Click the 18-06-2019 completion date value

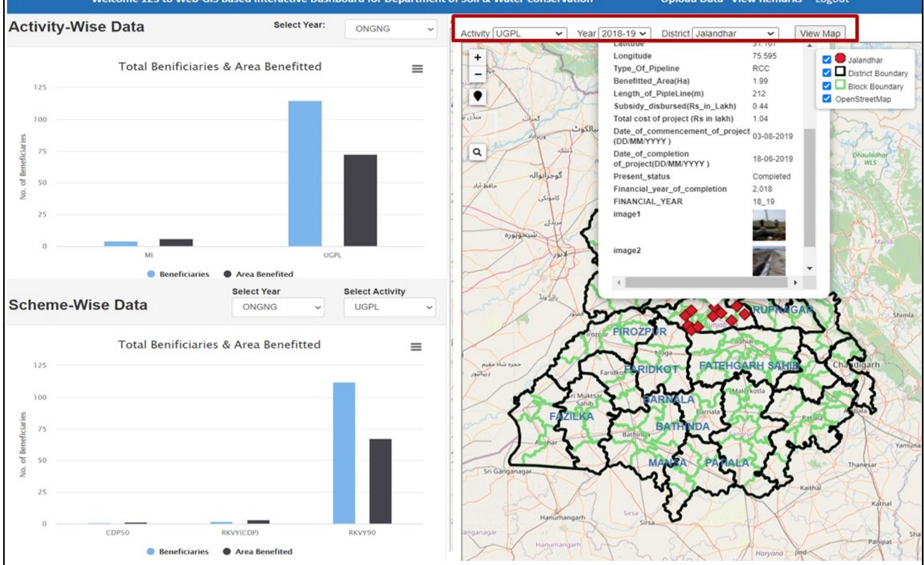[x=773, y=159]
